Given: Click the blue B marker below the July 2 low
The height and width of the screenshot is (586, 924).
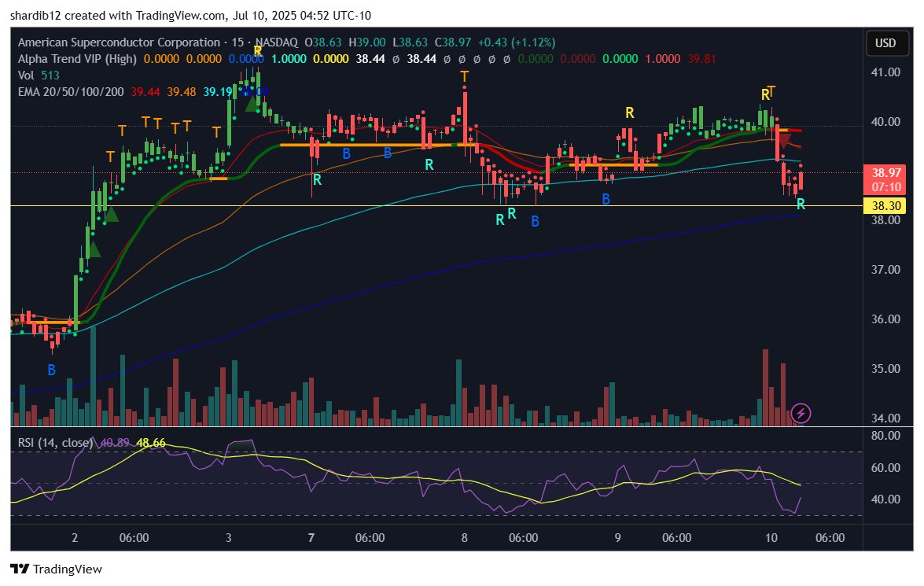Looking at the screenshot, I should pos(52,370).
